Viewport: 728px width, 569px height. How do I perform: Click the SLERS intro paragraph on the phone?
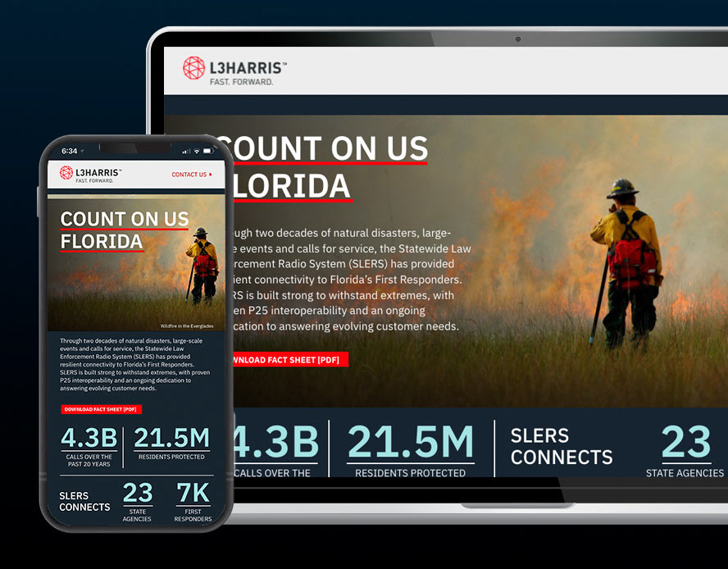(x=134, y=365)
